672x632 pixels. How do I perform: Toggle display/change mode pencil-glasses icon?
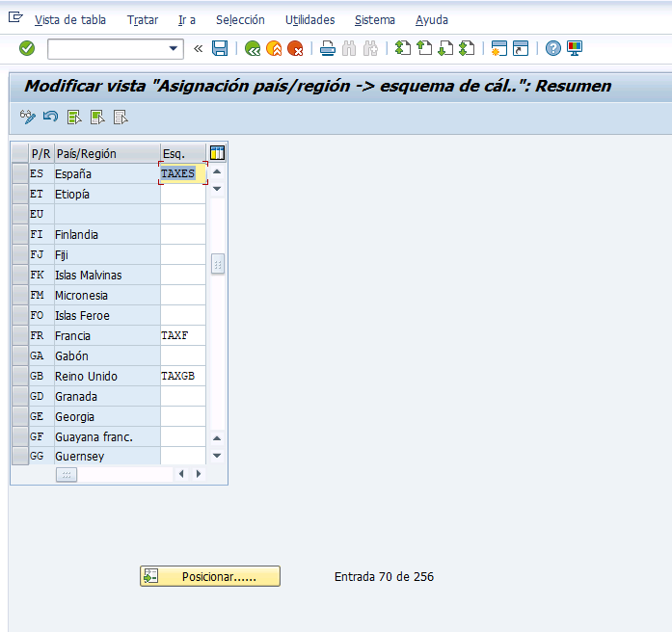pos(28,117)
